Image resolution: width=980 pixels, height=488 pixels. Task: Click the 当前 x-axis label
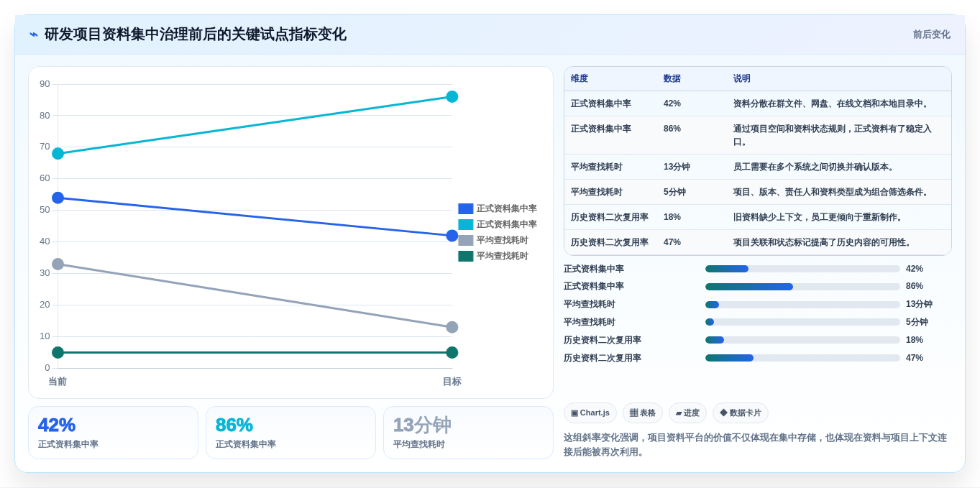(x=58, y=382)
